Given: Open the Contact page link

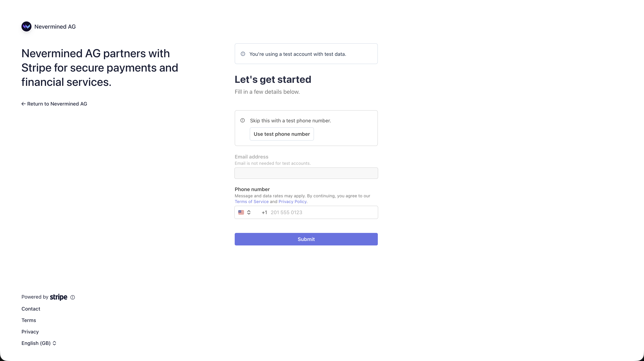Looking at the screenshot, I should [x=30, y=309].
